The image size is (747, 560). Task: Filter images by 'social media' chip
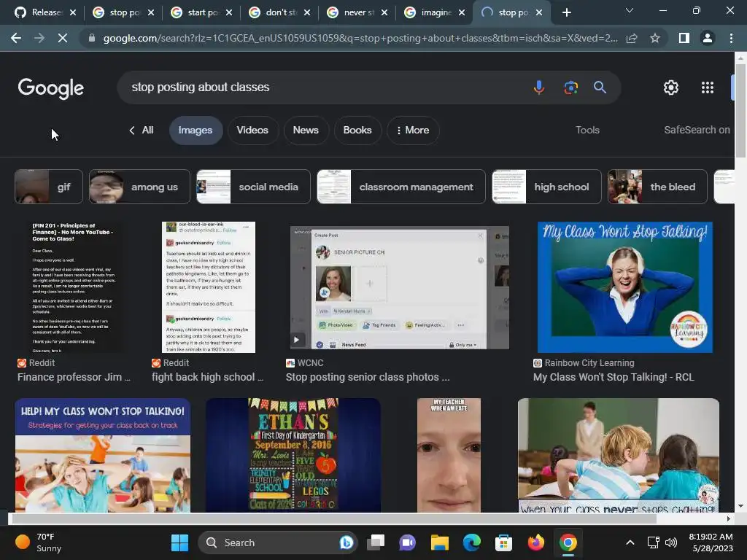253,187
